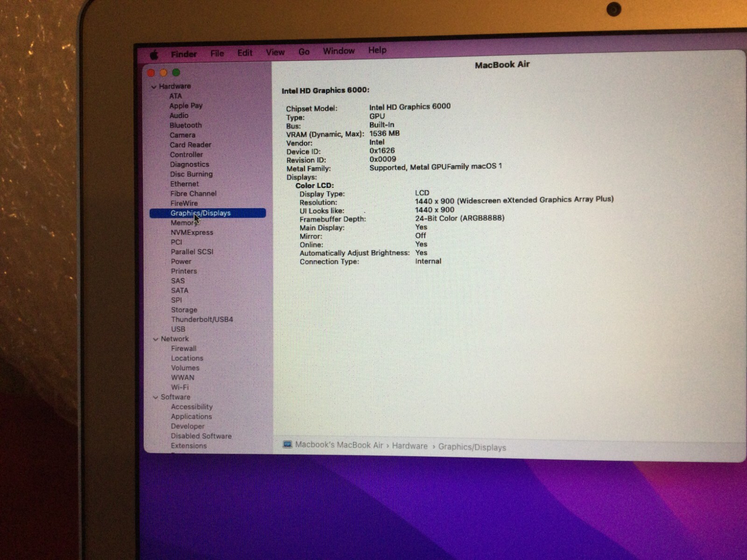Select Accessibility under Software
This screenshot has height=560, width=747.
coord(192,407)
